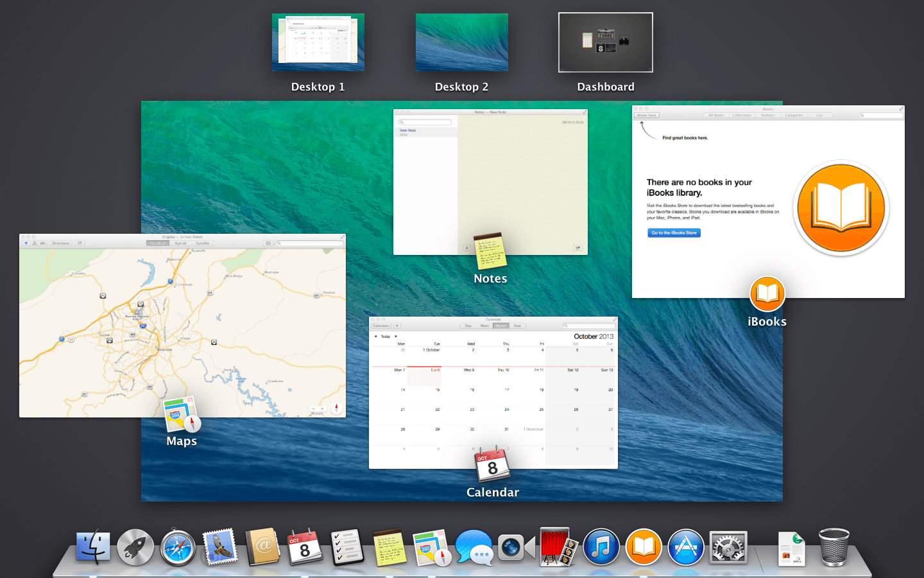Click the Today button in Calendar
Viewport: 924px width, 578px height.
click(386, 337)
